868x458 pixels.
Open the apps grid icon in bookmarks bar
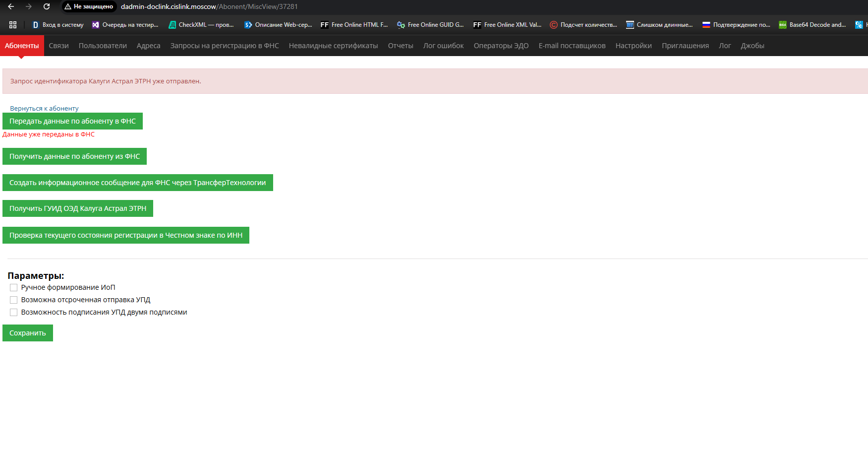(x=13, y=24)
